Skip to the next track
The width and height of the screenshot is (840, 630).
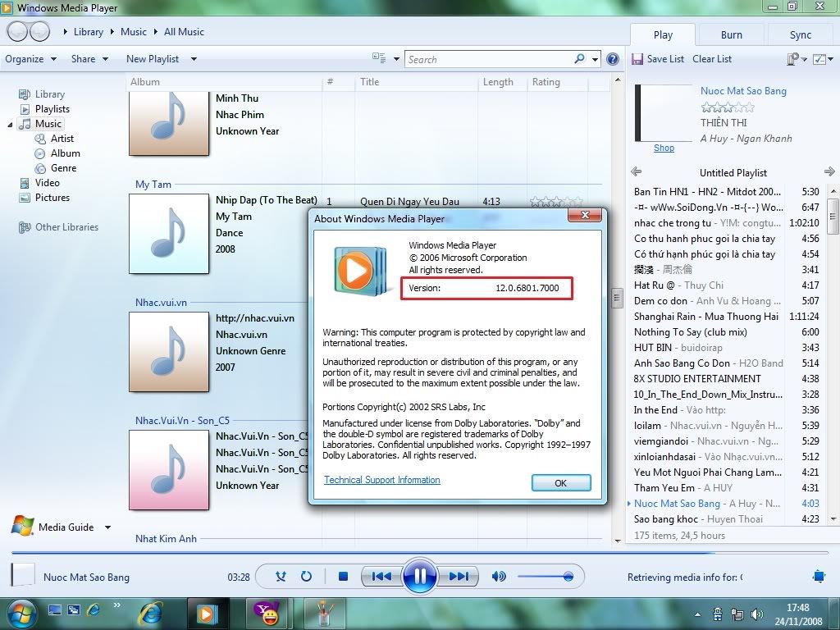(459, 577)
